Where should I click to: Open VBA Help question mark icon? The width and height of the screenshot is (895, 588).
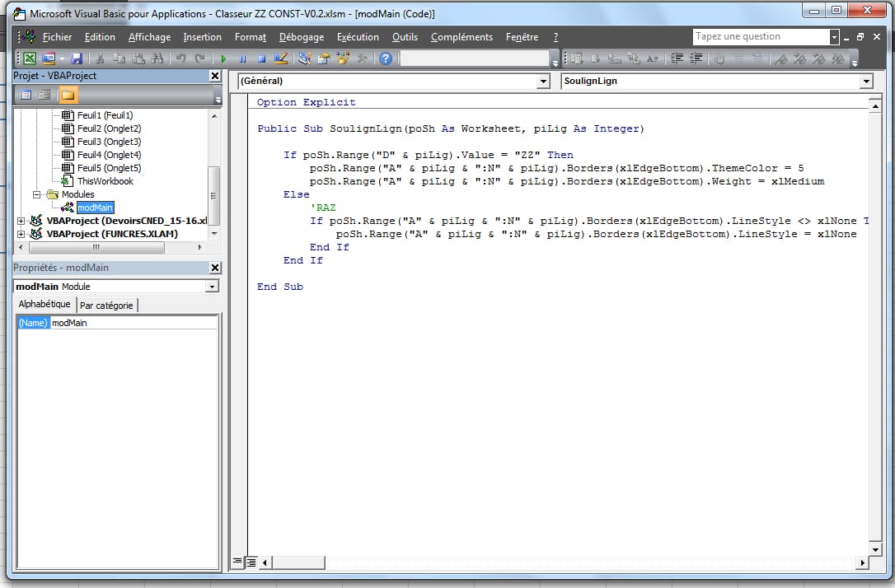tap(385, 58)
